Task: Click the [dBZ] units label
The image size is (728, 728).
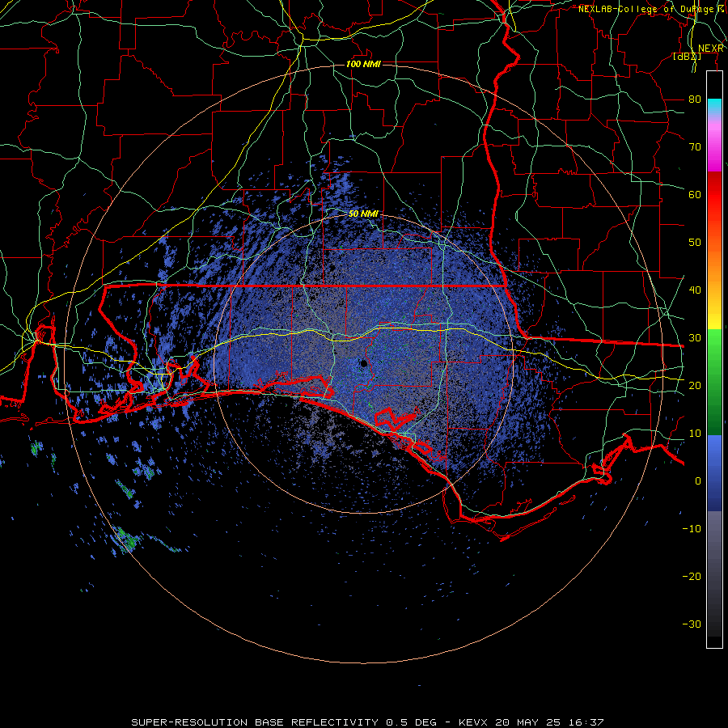Action: point(687,57)
